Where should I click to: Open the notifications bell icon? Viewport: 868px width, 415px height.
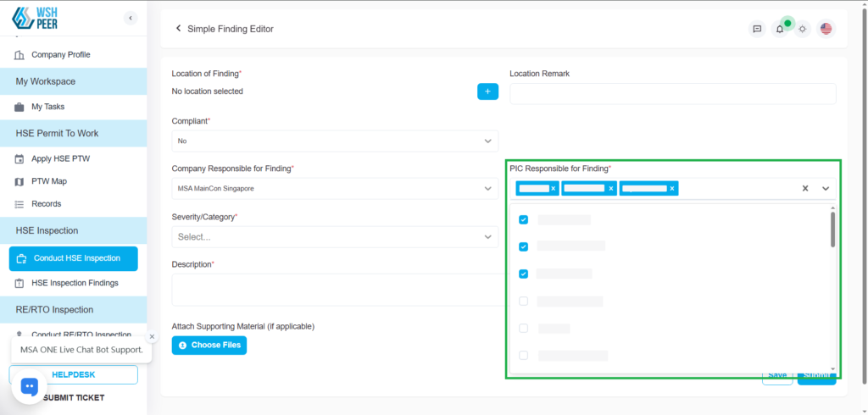[x=780, y=29]
